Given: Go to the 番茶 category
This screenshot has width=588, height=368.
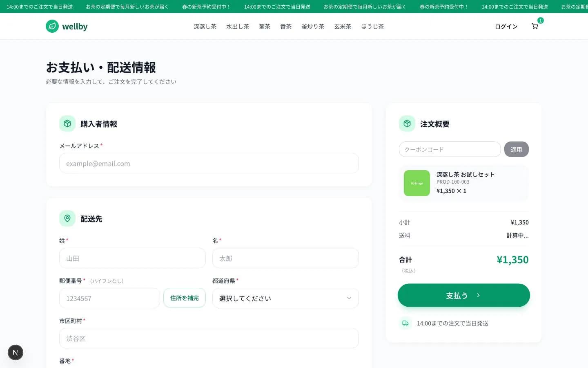Looking at the screenshot, I should (286, 26).
